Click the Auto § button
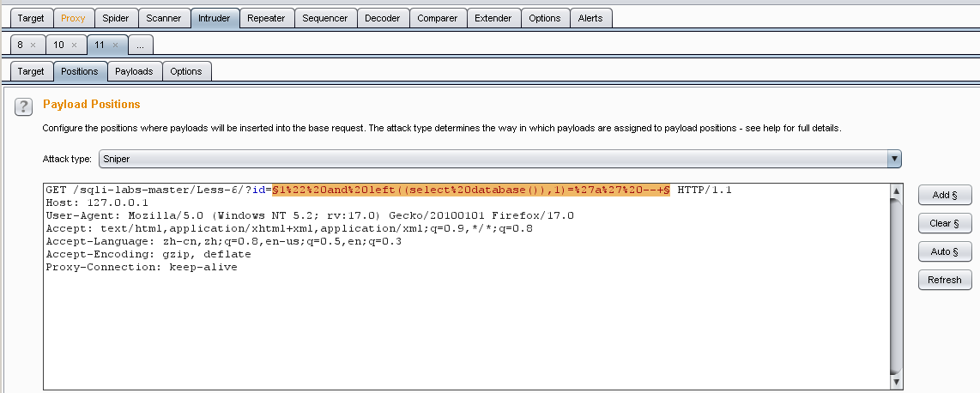This screenshot has height=393, width=980. click(x=945, y=251)
